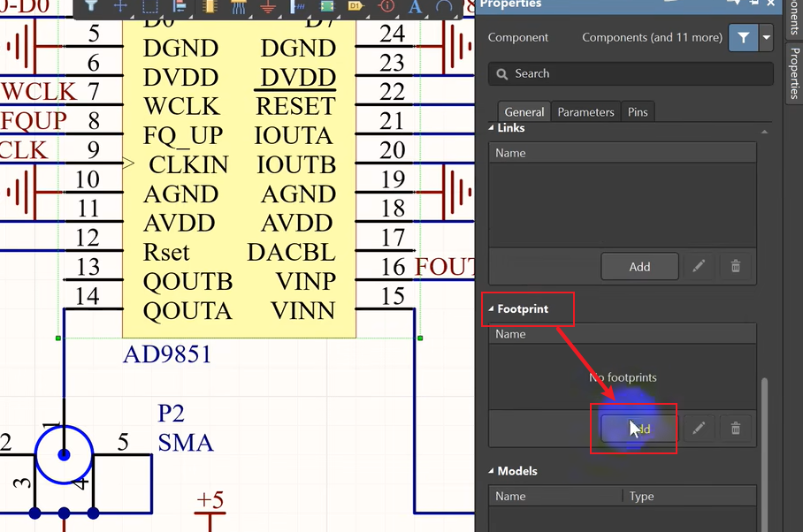803x532 pixels.
Task: Click the Name column header in Models
Action: 555,496
